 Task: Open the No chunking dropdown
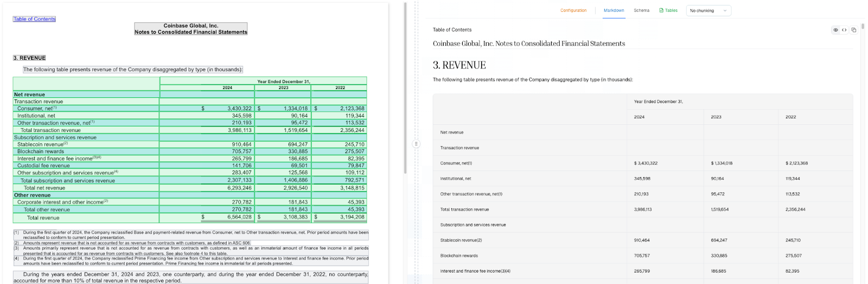pyautogui.click(x=709, y=10)
